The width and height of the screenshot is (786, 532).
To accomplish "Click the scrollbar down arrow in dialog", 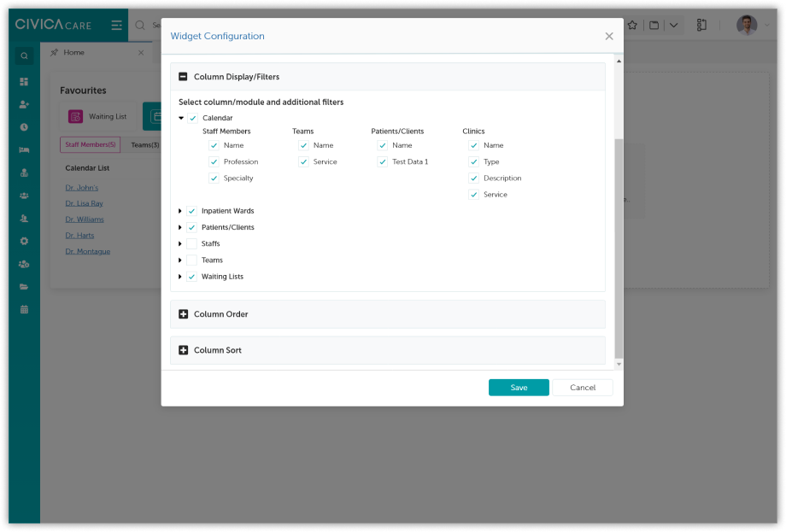I will tap(619, 365).
